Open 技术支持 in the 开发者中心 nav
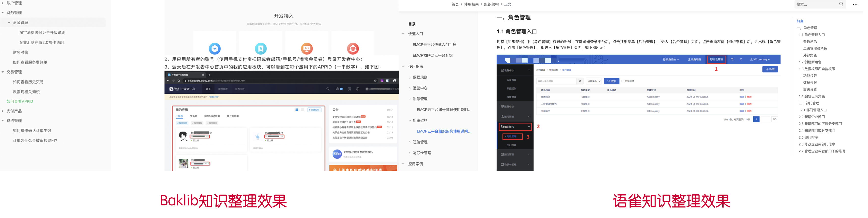 pyautogui.click(x=240, y=89)
